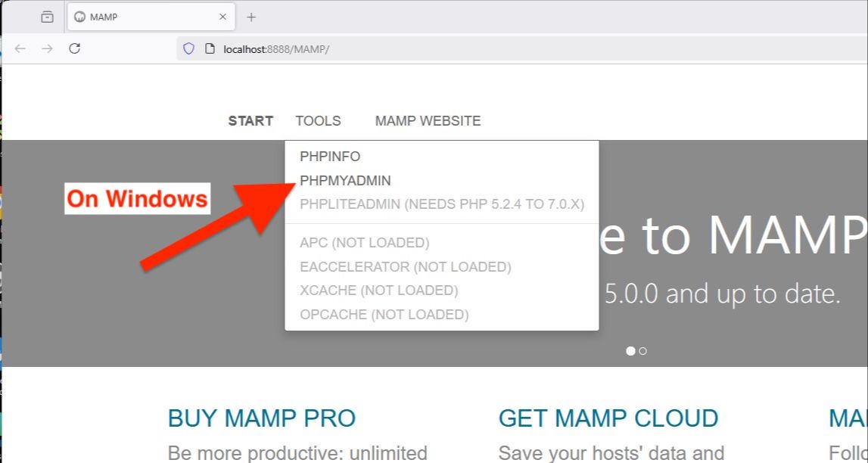Viewport: 868px width, 463px height.
Task: Click the localhost:8888/MAMP/ address field
Action: pos(522,48)
